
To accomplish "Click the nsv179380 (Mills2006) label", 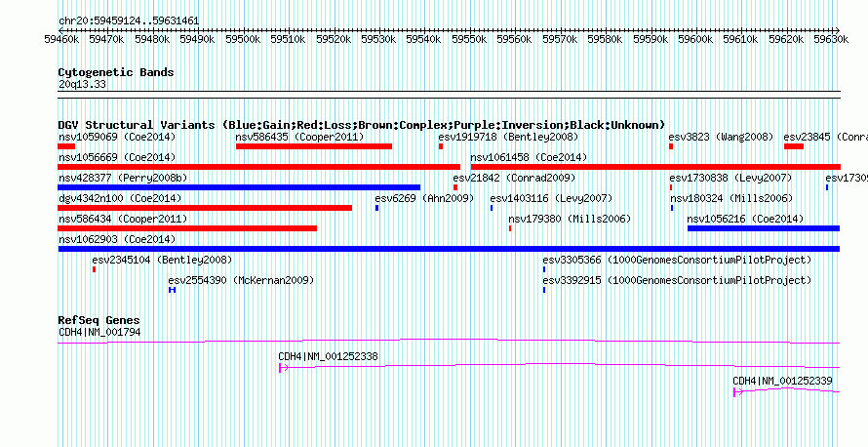I will click(x=570, y=219).
